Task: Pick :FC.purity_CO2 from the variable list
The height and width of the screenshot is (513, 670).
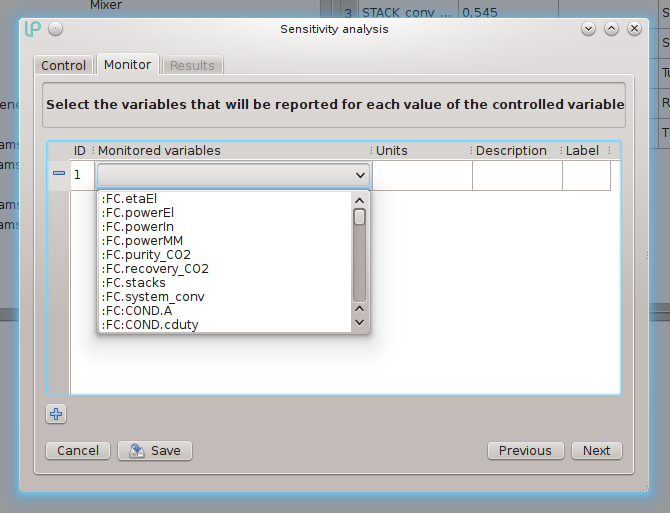Action: pyautogui.click(x=147, y=255)
